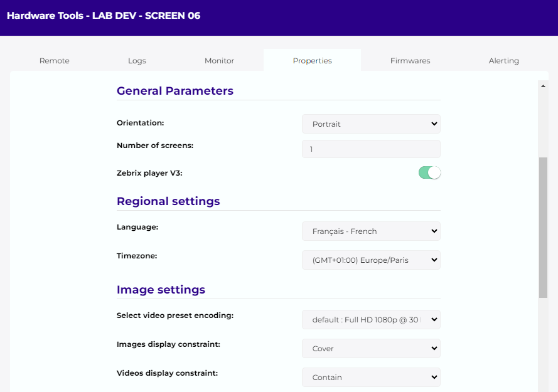Open the Images display constraint dropdown

371,349
